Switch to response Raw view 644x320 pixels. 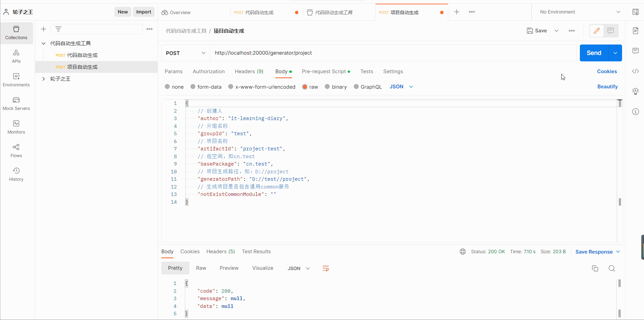201,268
